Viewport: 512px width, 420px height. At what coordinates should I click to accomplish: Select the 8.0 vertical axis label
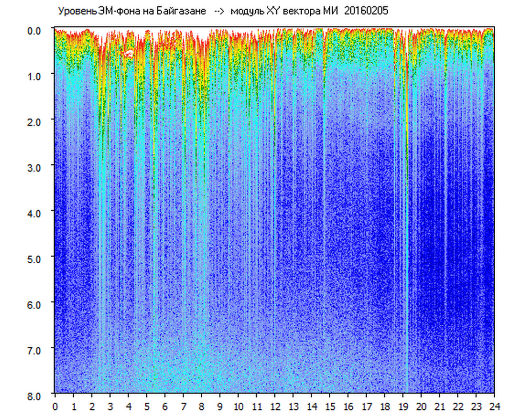36,395
